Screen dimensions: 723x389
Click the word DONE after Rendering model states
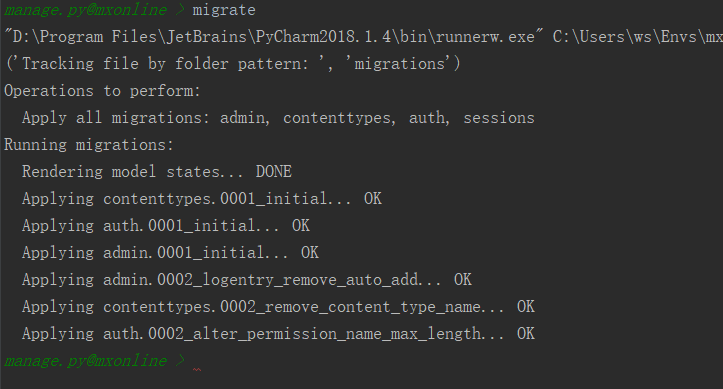pyautogui.click(x=273, y=171)
